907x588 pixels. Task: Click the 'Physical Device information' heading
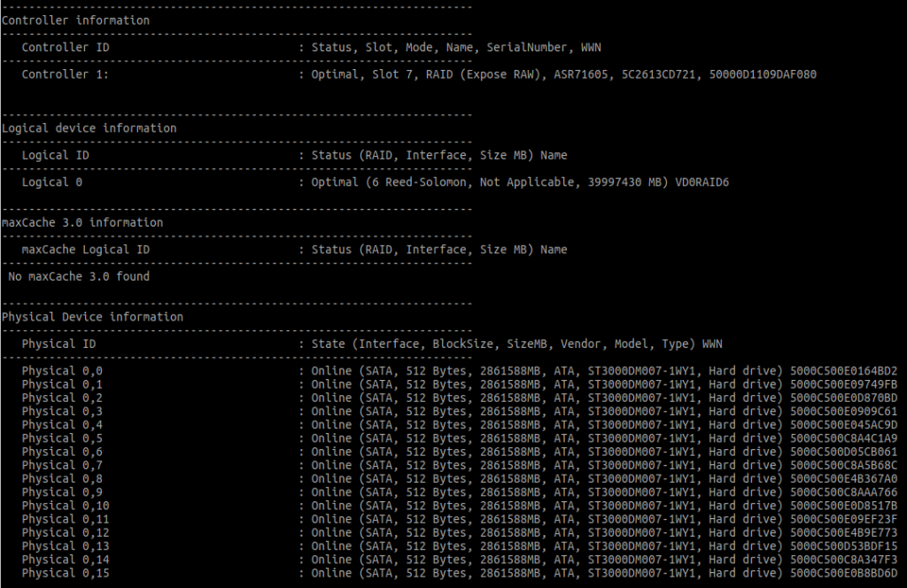[93, 317]
